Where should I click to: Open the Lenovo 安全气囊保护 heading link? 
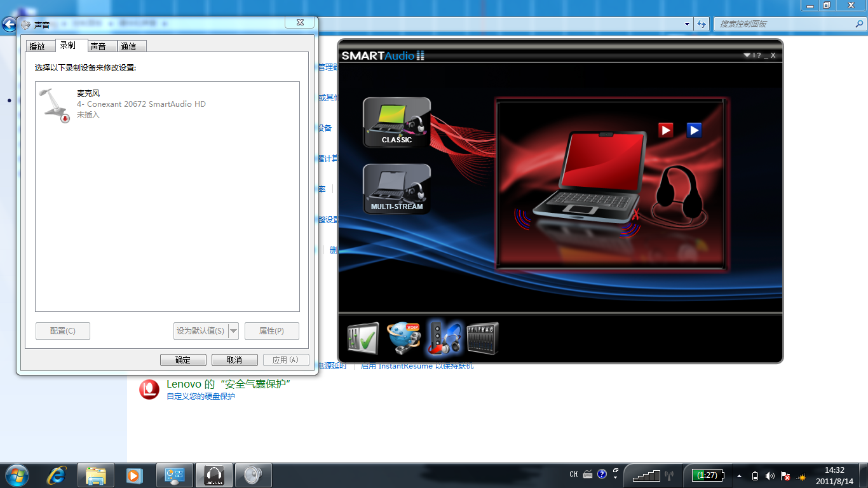click(228, 384)
